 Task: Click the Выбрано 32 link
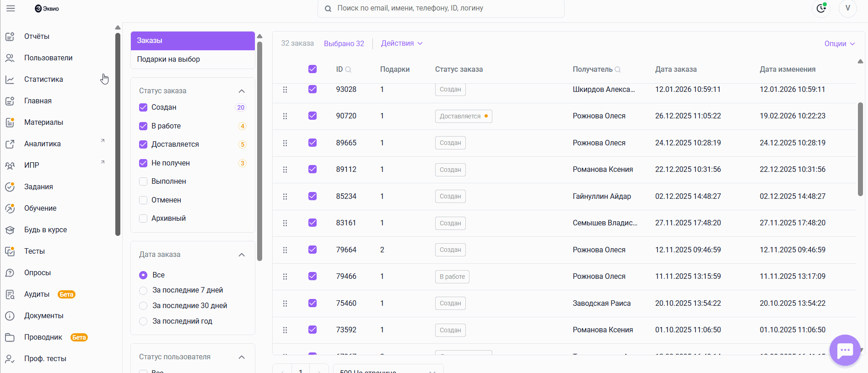pyautogui.click(x=344, y=44)
